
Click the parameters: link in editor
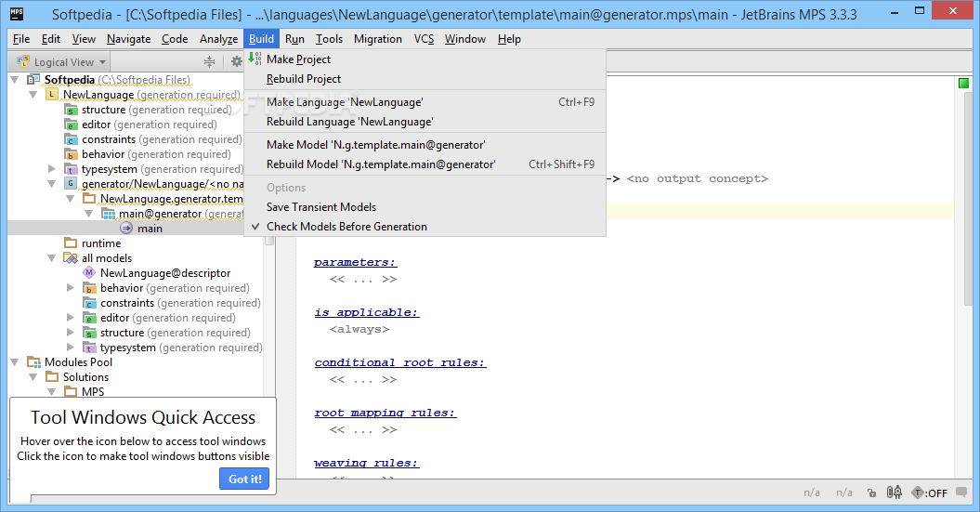tap(355, 263)
